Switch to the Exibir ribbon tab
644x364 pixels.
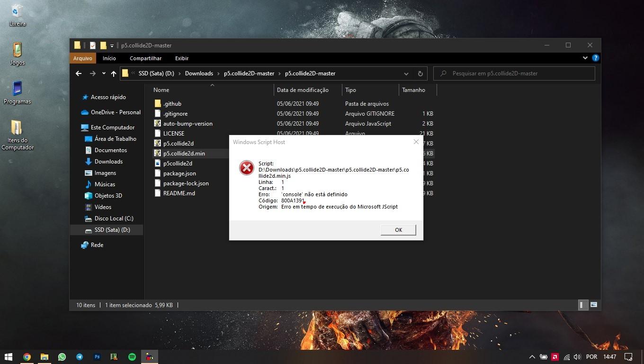coord(182,58)
